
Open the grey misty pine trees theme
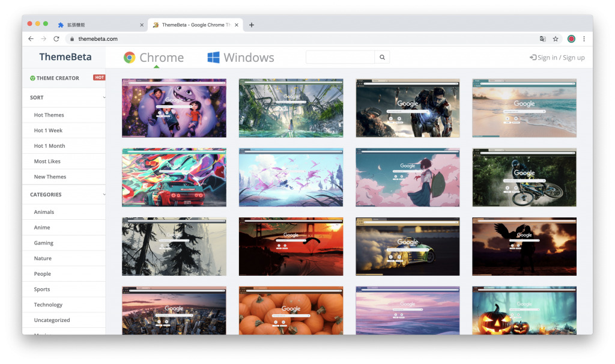[x=174, y=247]
